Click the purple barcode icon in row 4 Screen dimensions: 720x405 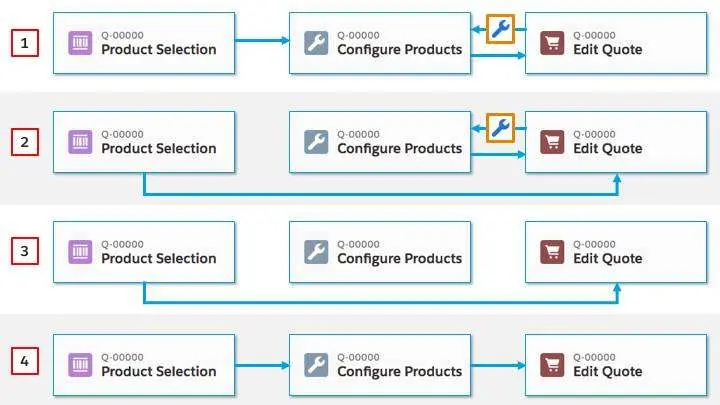80,364
